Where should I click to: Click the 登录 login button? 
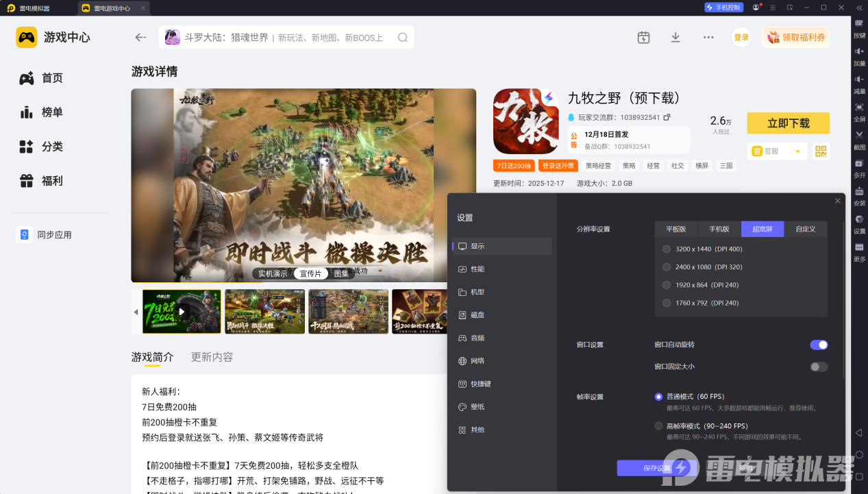741,38
